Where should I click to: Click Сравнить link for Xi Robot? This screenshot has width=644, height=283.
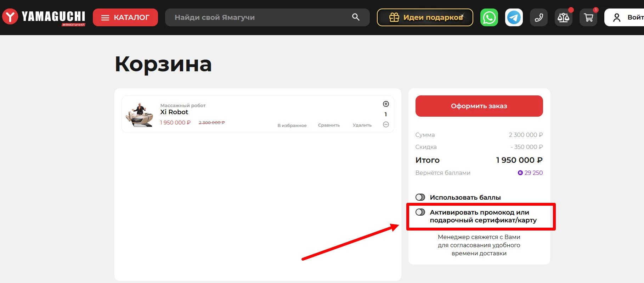[329, 125]
